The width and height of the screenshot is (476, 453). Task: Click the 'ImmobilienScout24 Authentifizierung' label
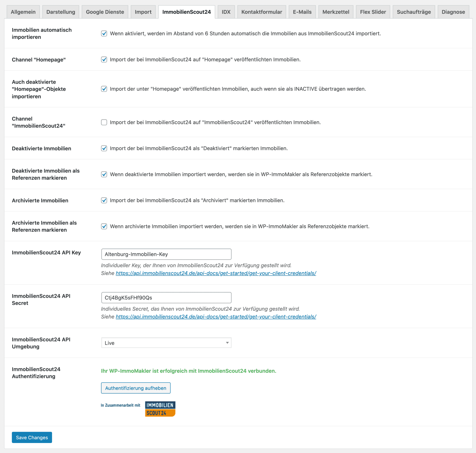tap(36, 373)
